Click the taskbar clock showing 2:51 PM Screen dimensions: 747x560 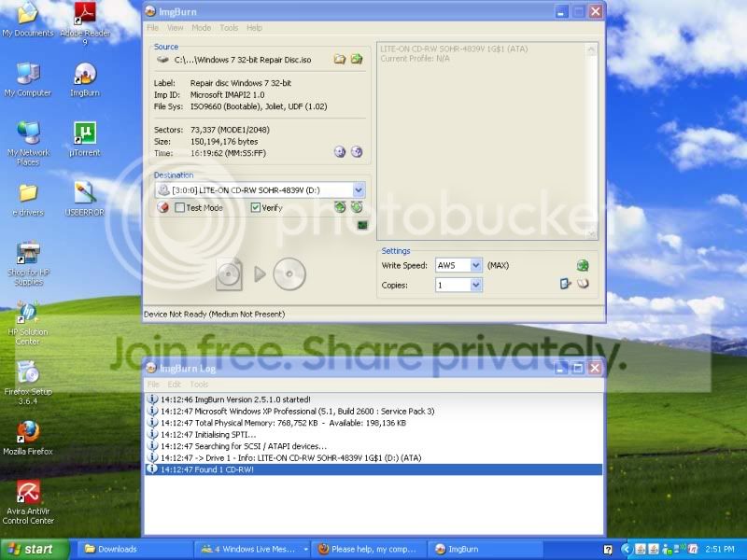tap(720, 549)
